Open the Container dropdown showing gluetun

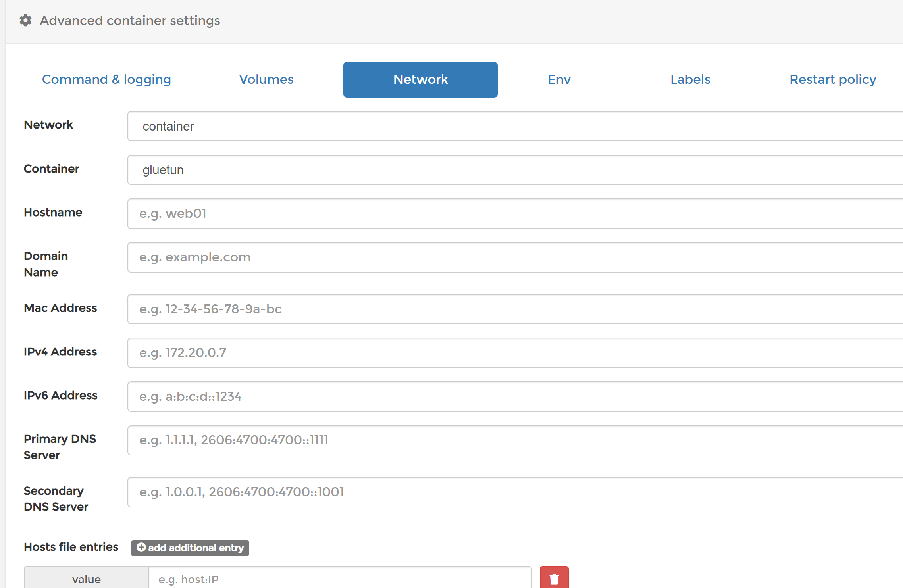coord(476,170)
